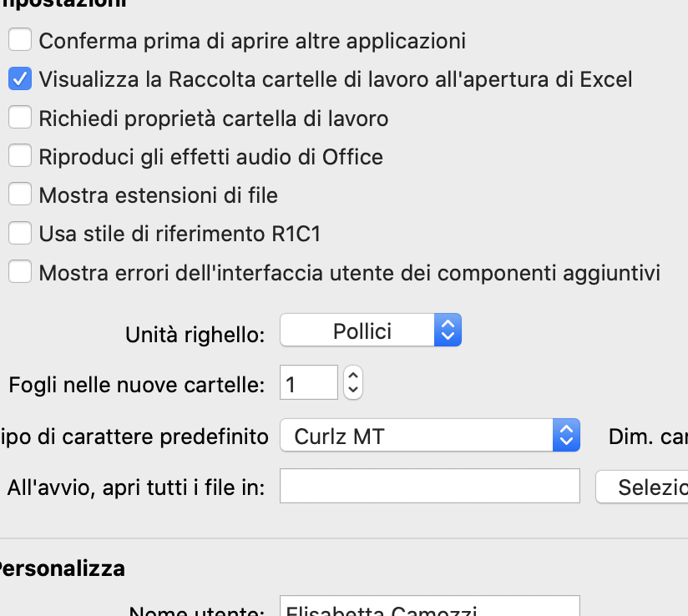The image size is (688, 616).
Task: Click the Fogli nelle nuove cartelle number field
Action: click(309, 382)
